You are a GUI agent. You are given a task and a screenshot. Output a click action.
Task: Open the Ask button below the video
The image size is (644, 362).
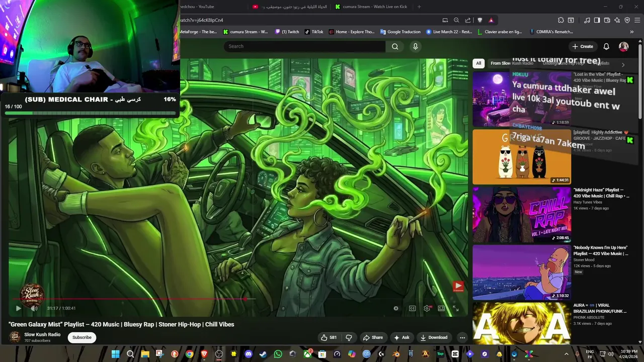point(401,337)
